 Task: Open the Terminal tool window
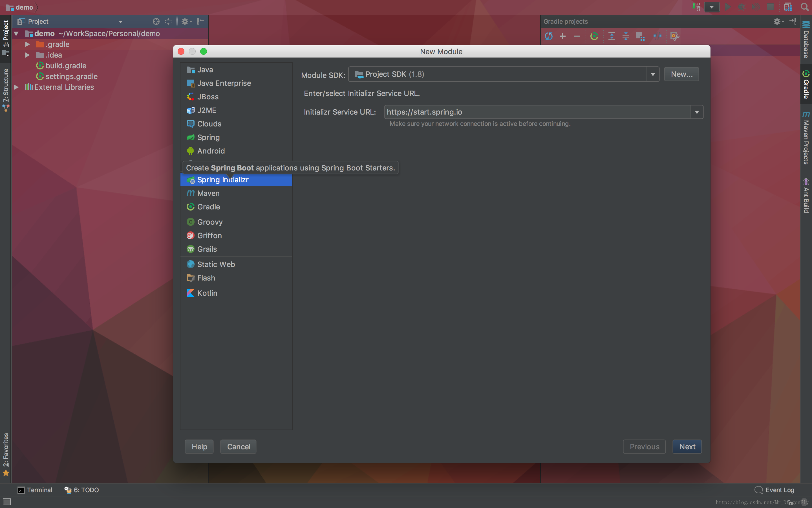click(x=35, y=490)
